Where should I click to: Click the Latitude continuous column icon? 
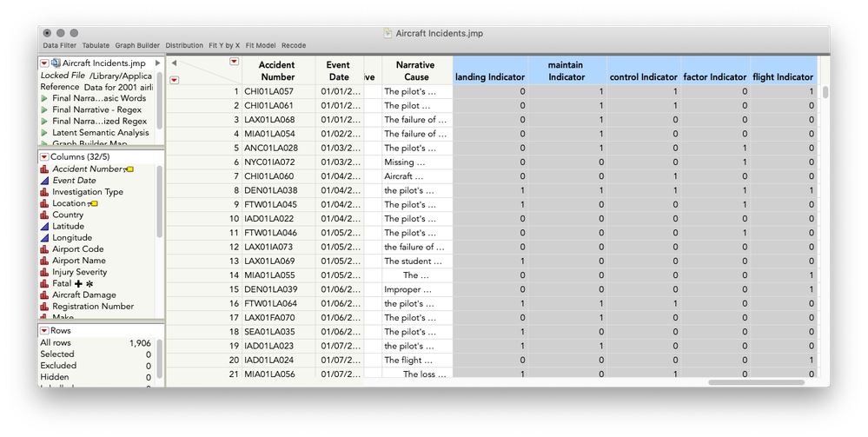[45, 227]
